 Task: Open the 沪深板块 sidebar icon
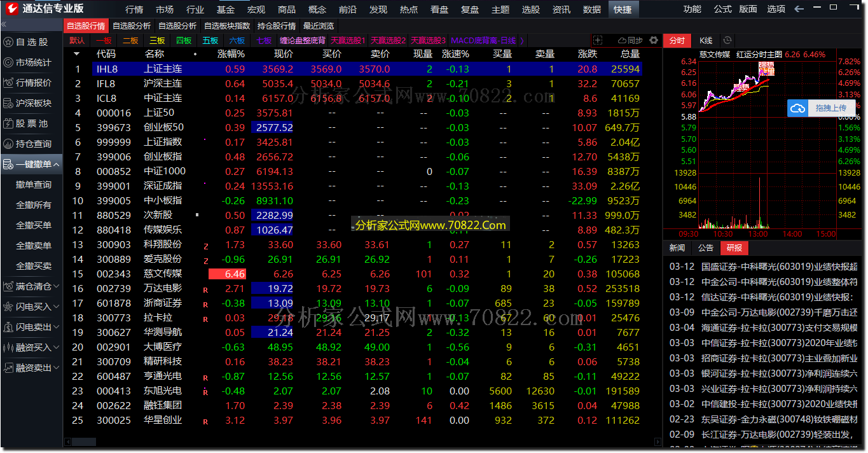(8, 103)
